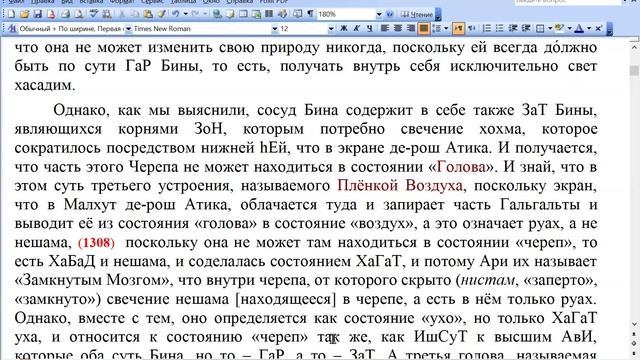Apply highlight color marker
640x360 pixels.
[x=559, y=28]
